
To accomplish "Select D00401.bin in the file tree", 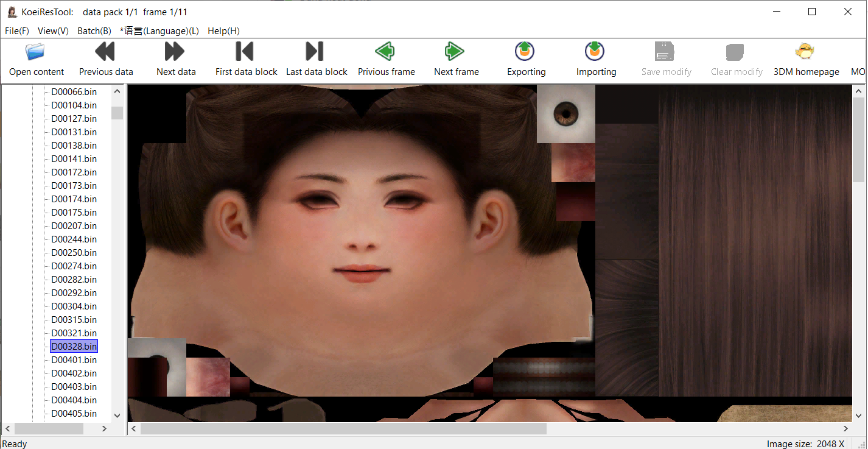I will 74,360.
